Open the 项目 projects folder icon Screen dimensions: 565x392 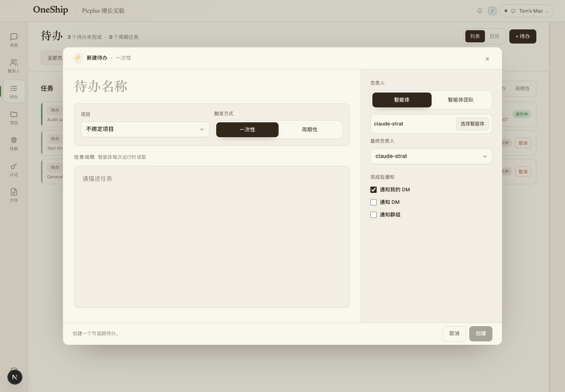pyautogui.click(x=14, y=118)
